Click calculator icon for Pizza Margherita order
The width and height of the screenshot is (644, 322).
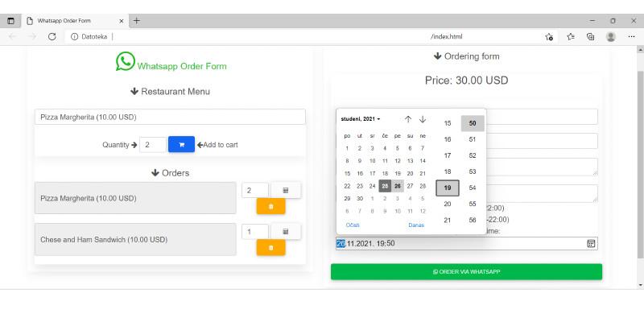tap(286, 190)
